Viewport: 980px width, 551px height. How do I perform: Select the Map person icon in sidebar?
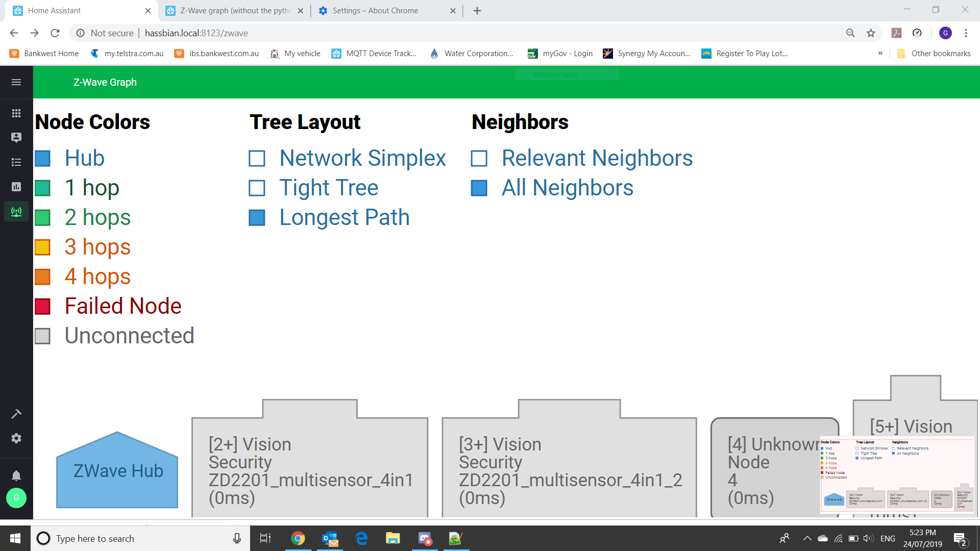tap(16, 138)
